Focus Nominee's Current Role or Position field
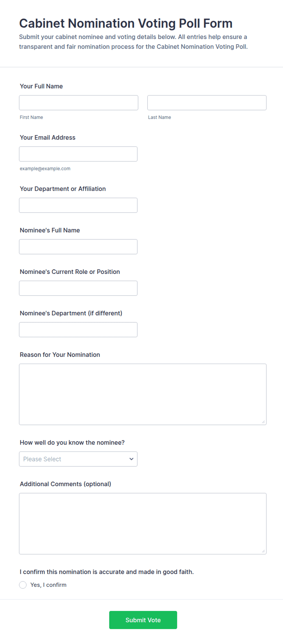This screenshot has height=644, width=283. [78, 288]
